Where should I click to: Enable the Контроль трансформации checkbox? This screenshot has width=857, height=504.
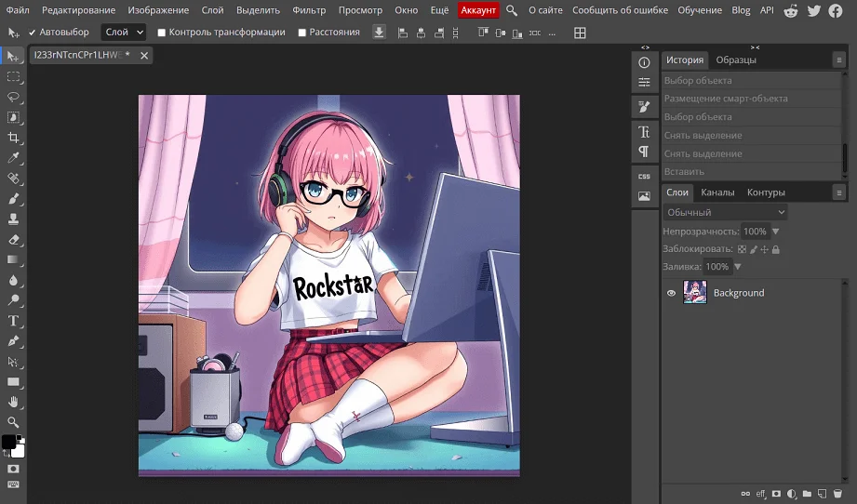[162, 33]
